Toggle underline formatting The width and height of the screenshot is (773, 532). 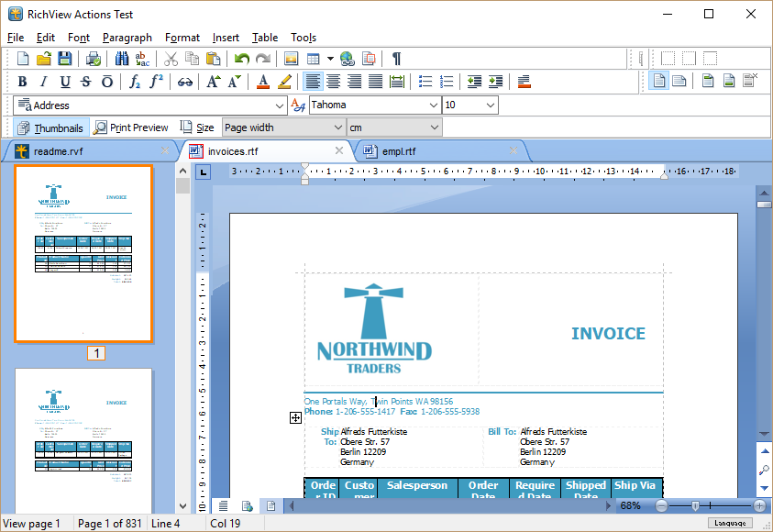pyautogui.click(x=65, y=82)
